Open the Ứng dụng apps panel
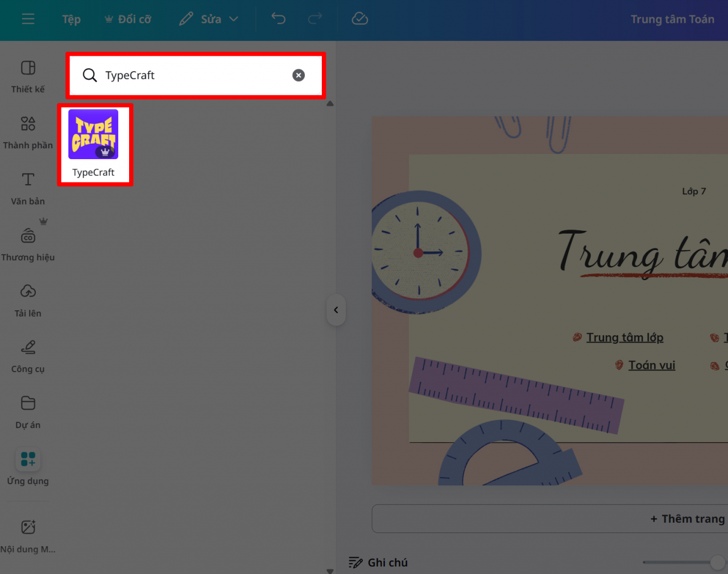Screen dimensions: 728x574 tap(28, 468)
